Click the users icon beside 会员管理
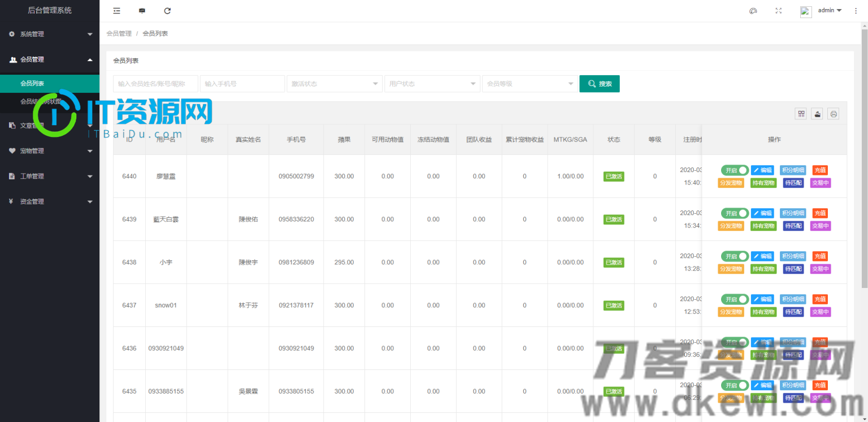868x422 pixels. click(13, 59)
